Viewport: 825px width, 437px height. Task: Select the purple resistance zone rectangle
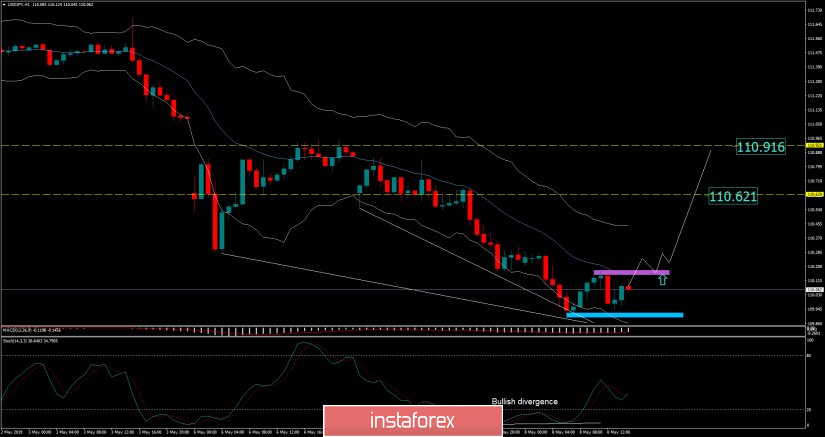click(631, 272)
